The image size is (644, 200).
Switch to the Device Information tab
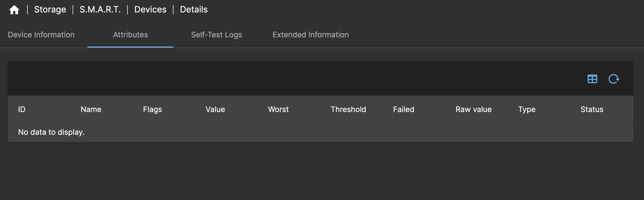[x=41, y=35]
